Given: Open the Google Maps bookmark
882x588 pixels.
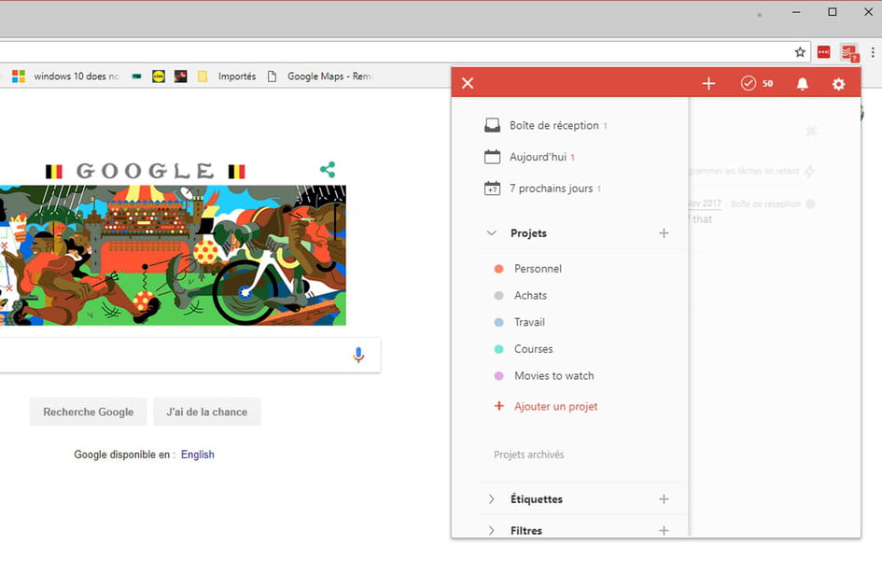Looking at the screenshot, I should pos(320,76).
